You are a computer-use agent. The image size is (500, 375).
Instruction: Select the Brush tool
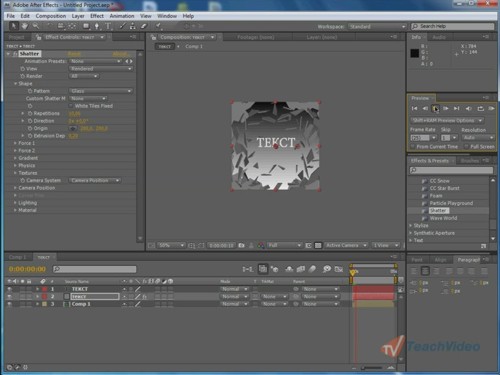(122, 26)
